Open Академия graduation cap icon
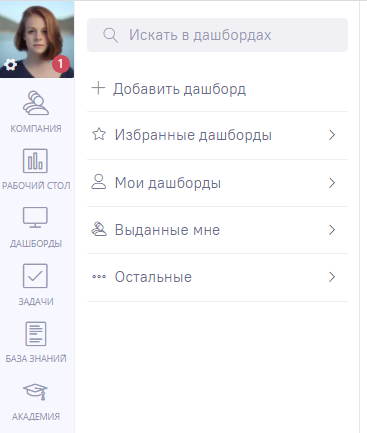 click(x=35, y=391)
